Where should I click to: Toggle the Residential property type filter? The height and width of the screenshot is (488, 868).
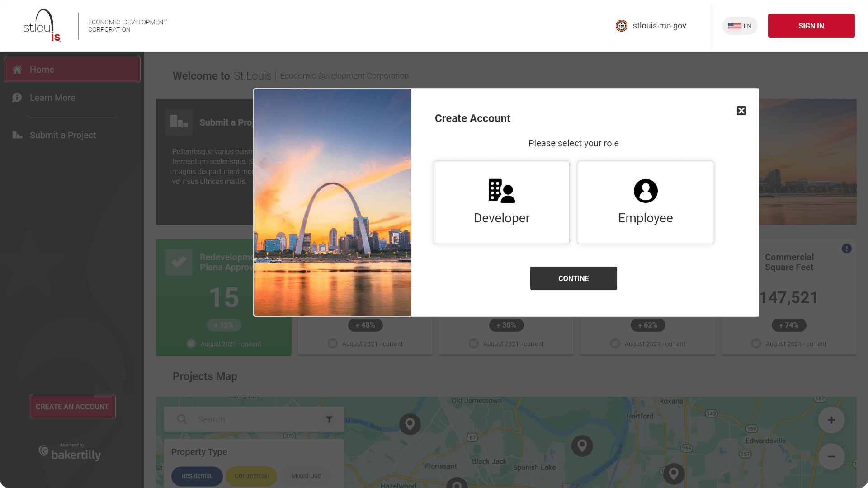[x=197, y=476]
